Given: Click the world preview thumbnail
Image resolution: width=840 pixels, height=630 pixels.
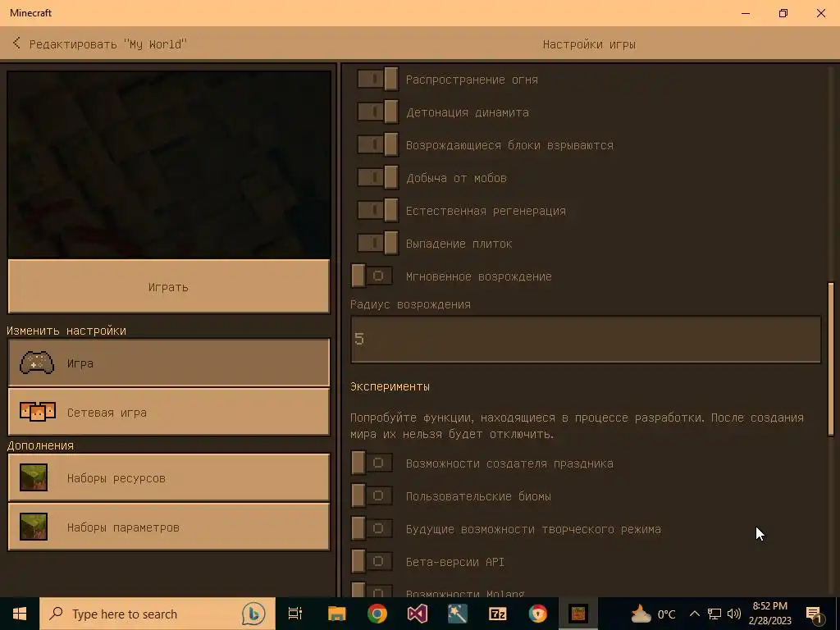Looking at the screenshot, I should 169,164.
